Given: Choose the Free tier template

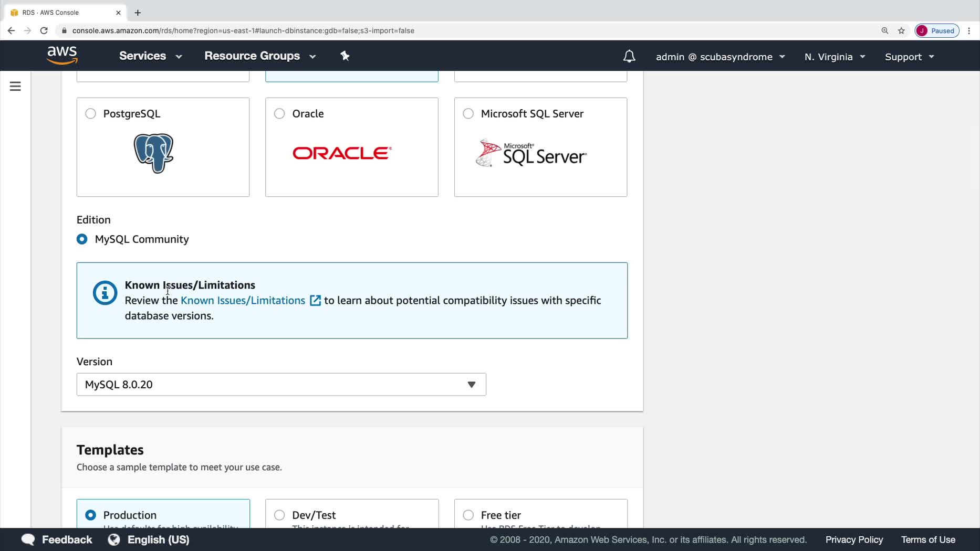Looking at the screenshot, I should click(468, 515).
